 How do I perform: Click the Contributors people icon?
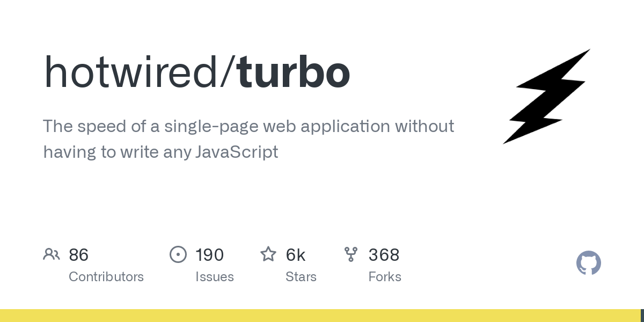pyautogui.click(x=52, y=254)
